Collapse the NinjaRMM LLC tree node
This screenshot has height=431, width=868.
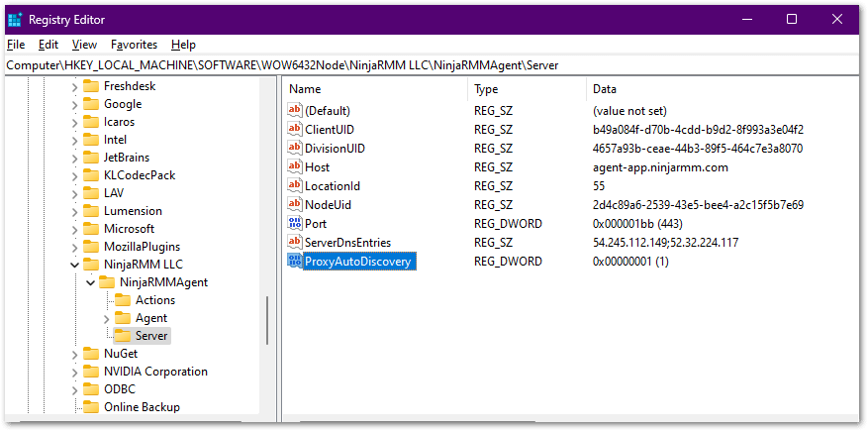pos(74,266)
